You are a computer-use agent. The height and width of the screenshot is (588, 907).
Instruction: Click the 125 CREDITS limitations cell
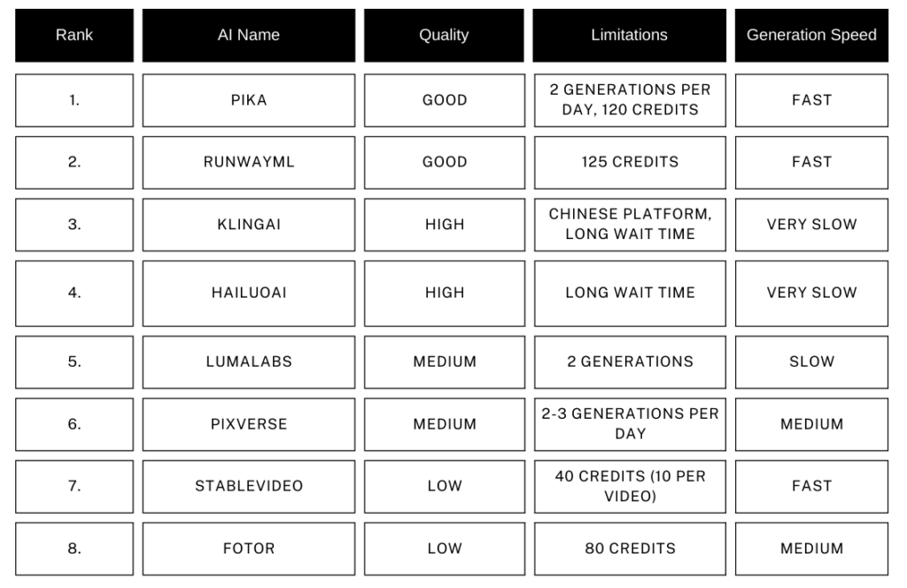point(629,162)
